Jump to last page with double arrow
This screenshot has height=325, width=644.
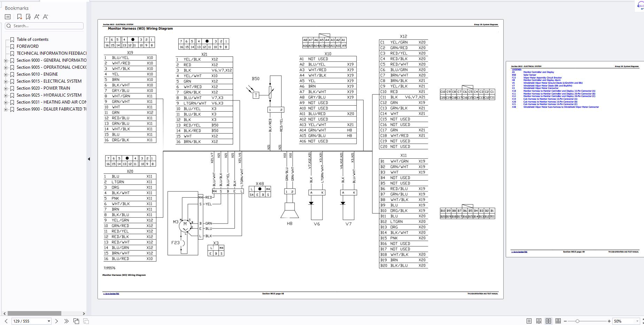[x=66, y=321]
